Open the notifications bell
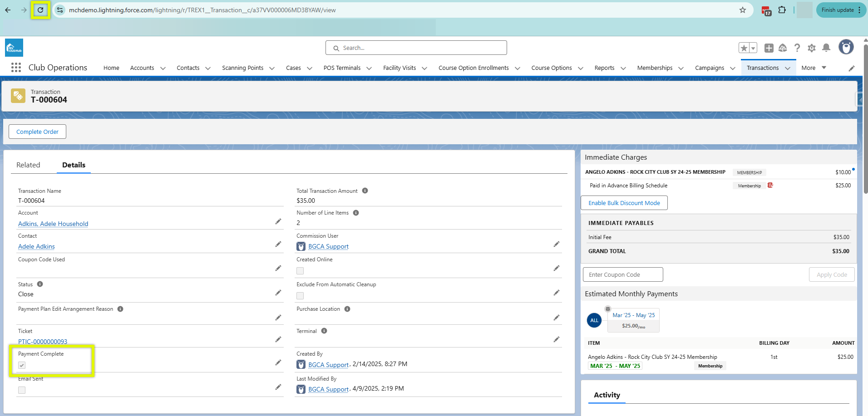 pyautogui.click(x=826, y=48)
